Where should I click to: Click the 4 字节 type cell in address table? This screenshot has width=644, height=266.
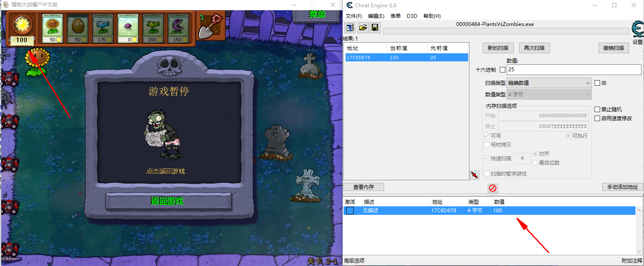475,211
